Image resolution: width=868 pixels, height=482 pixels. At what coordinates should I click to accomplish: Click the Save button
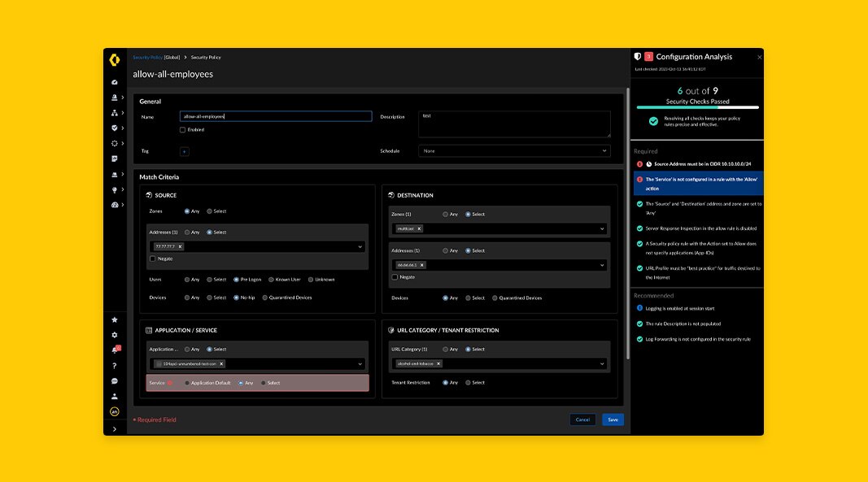(613, 419)
